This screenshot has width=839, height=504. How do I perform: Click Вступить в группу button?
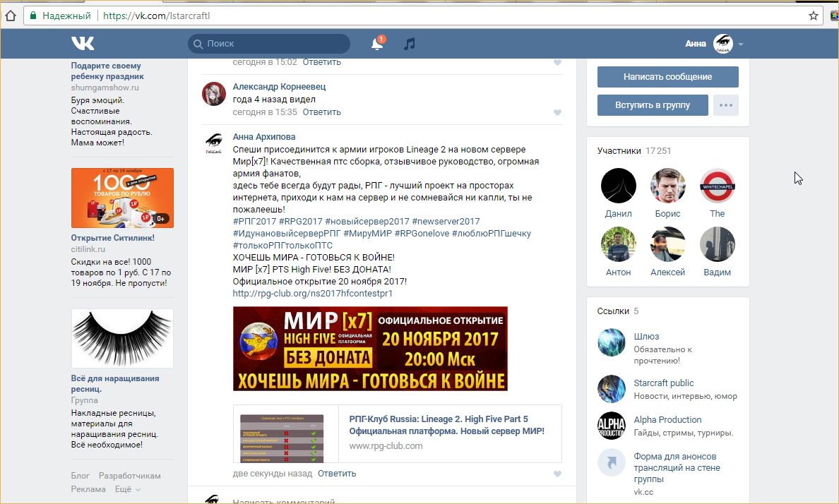point(653,105)
